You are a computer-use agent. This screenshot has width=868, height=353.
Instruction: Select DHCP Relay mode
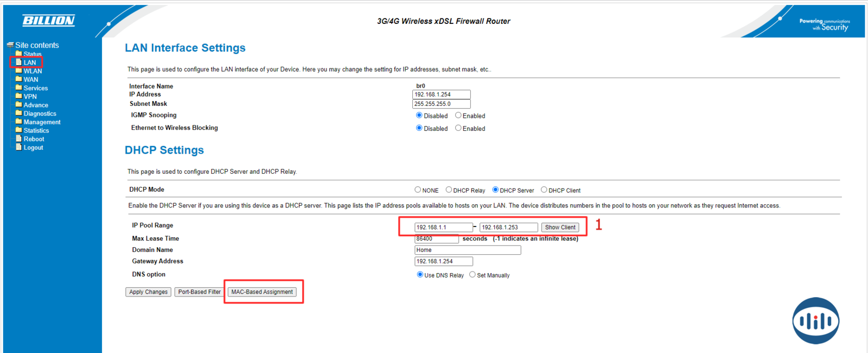pyautogui.click(x=449, y=190)
